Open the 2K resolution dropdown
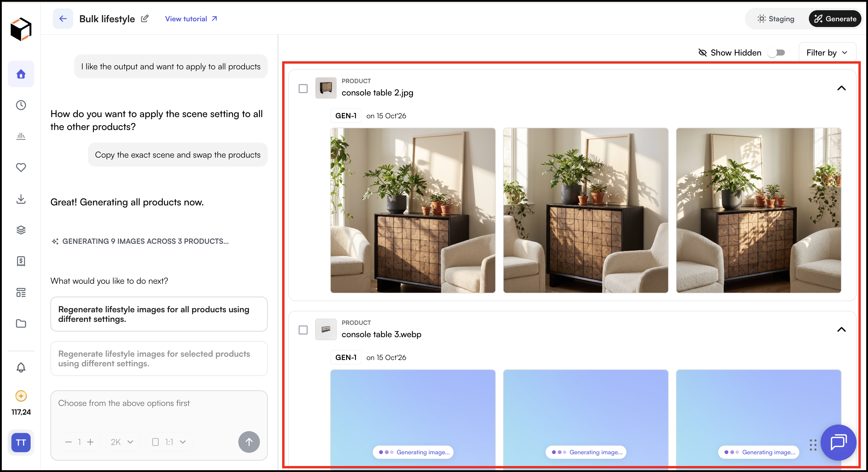The image size is (868, 472). (122, 442)
